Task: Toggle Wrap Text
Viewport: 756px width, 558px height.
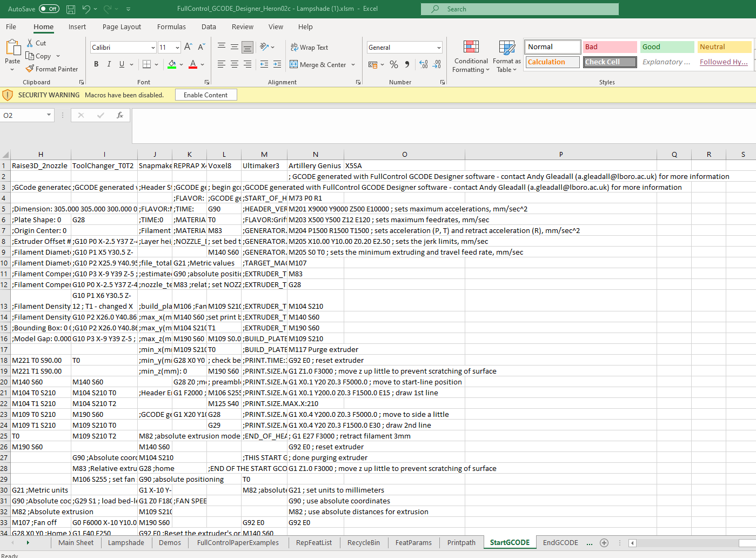Action: tap(309, 47)
